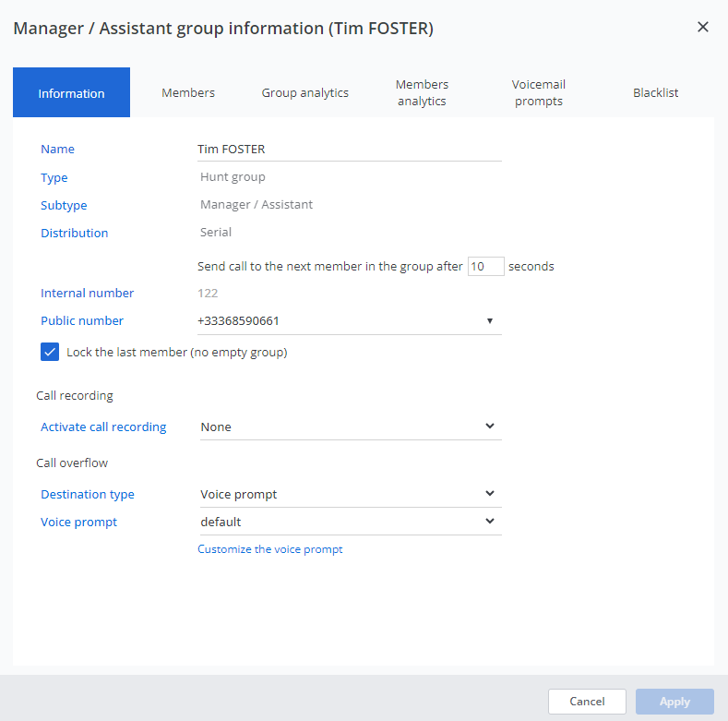Uncheck Lock the last member checkbox

click(x=51, y=352)
